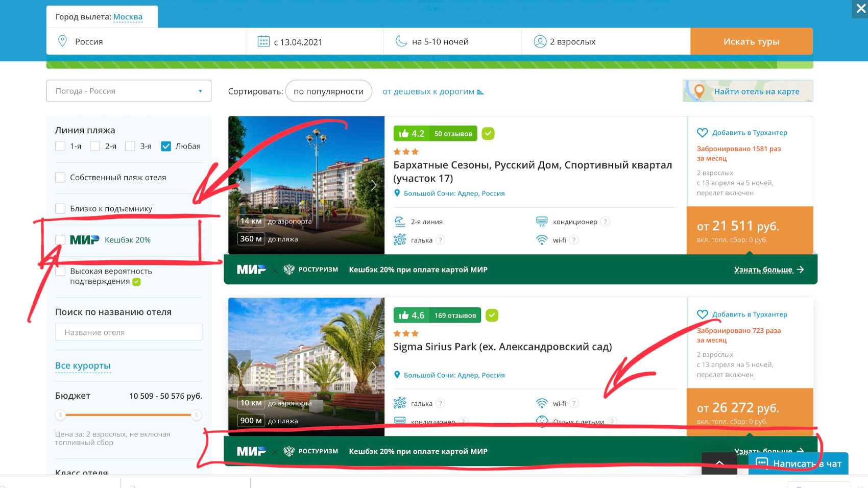Screen dimensions: 868x488
Task: Click question mark next to кондиционер
Action: tap(605, 222)
